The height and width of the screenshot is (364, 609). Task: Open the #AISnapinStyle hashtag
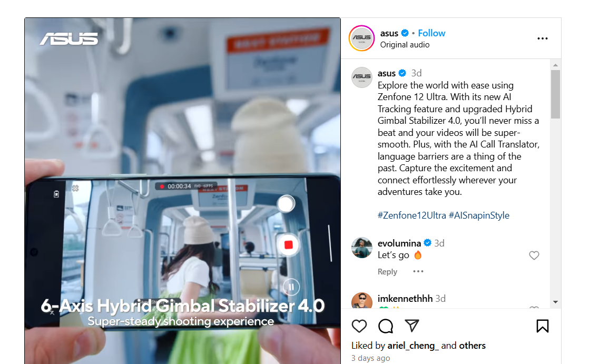(479, 215)
